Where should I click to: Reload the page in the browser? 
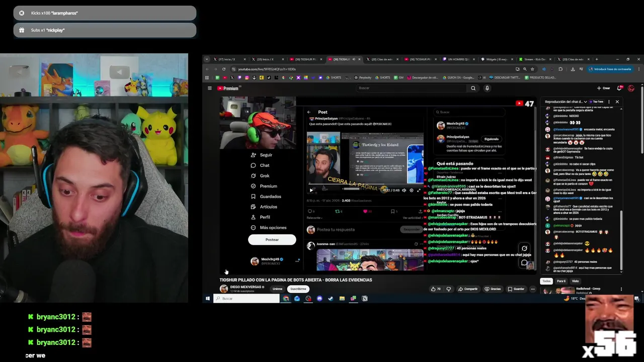point(224,69)
